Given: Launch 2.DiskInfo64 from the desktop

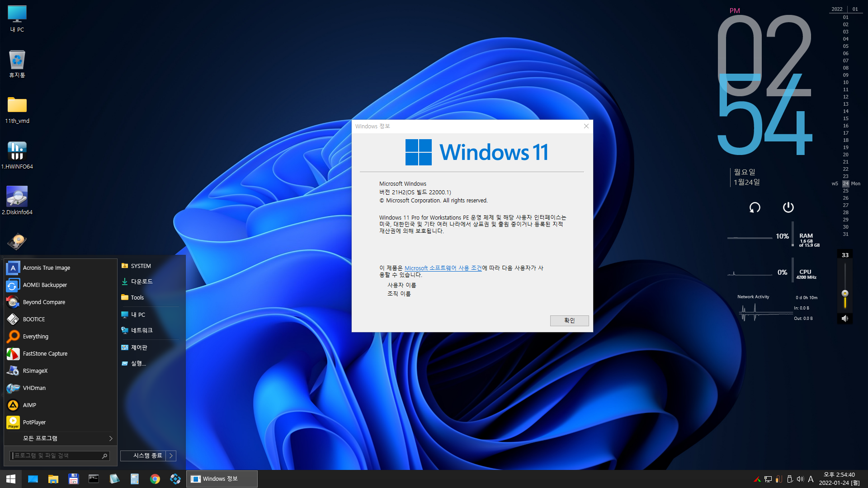Looking at the screenshot, I should pyautogui.click(x=17, y=201).
